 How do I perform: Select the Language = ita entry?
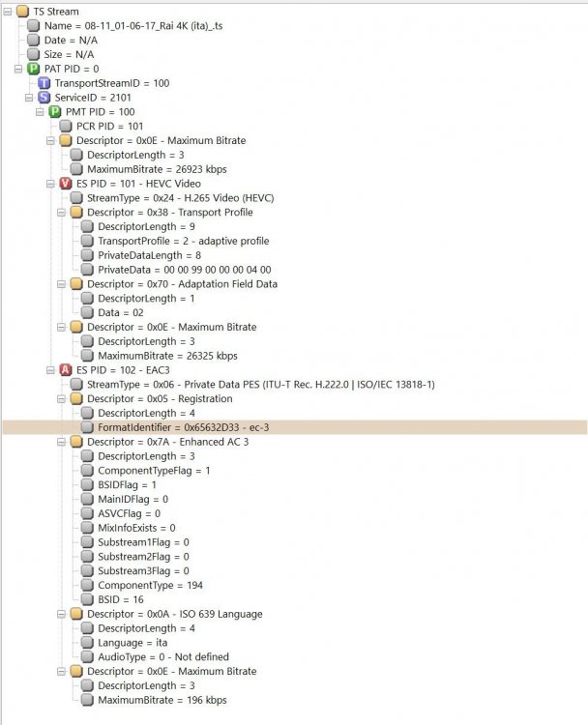click(x=132, y=643)
